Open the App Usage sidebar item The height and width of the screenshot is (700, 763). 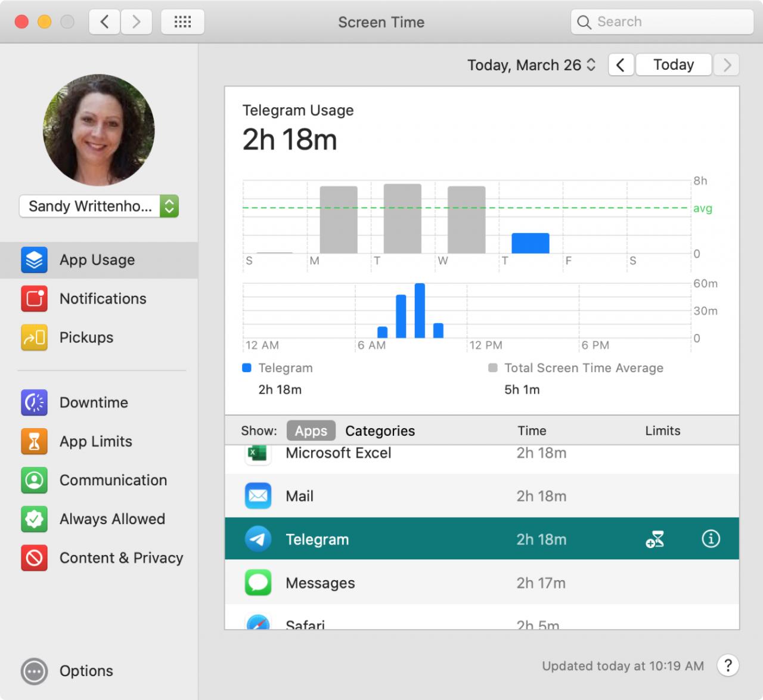coord(99,260)
